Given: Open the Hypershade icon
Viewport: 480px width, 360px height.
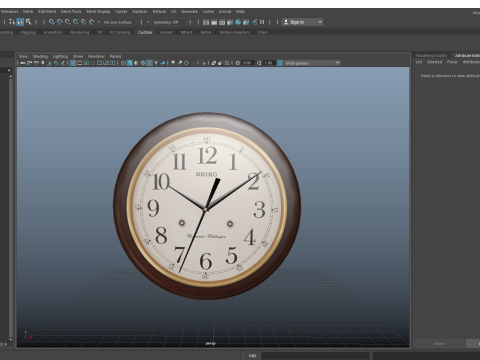Looking at the screenshot, I should (238, 22).
